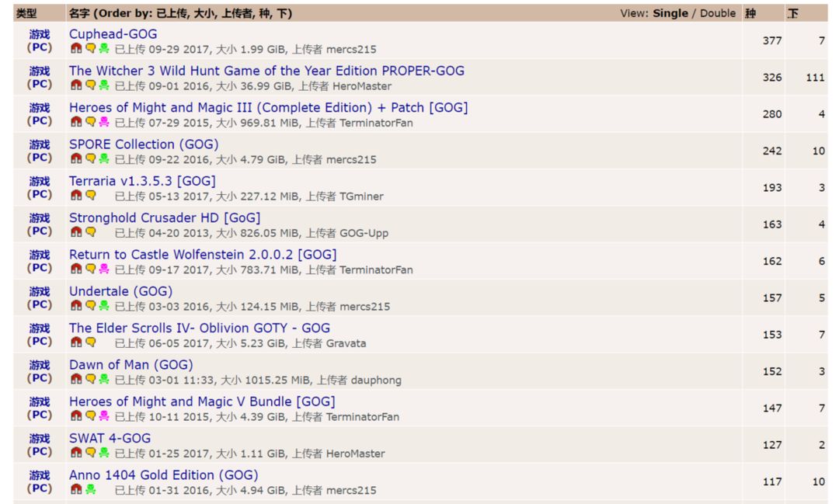Click the magnet icon for Heroes V Bundle
The height and width of the screenshot is (504, 839).
(x=76, y=415)
